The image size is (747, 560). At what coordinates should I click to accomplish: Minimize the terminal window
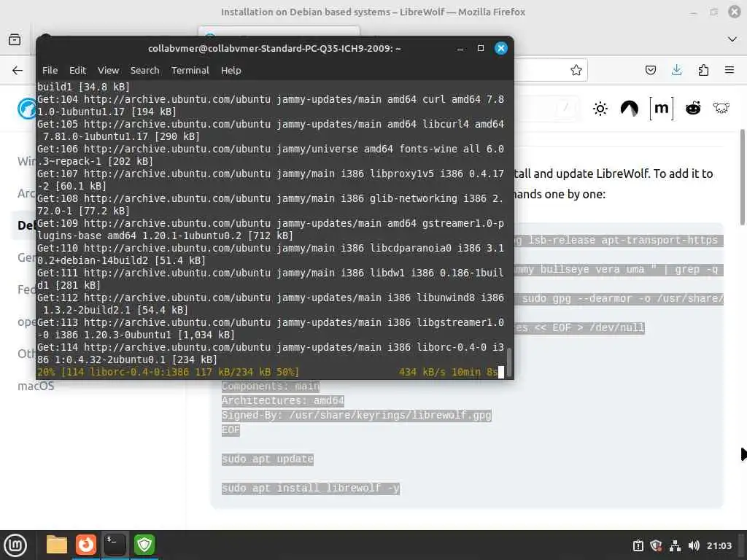[x=460, y=49]
